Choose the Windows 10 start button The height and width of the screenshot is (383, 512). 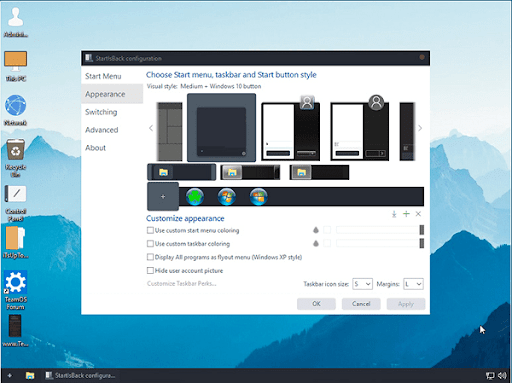pos(163,197)
